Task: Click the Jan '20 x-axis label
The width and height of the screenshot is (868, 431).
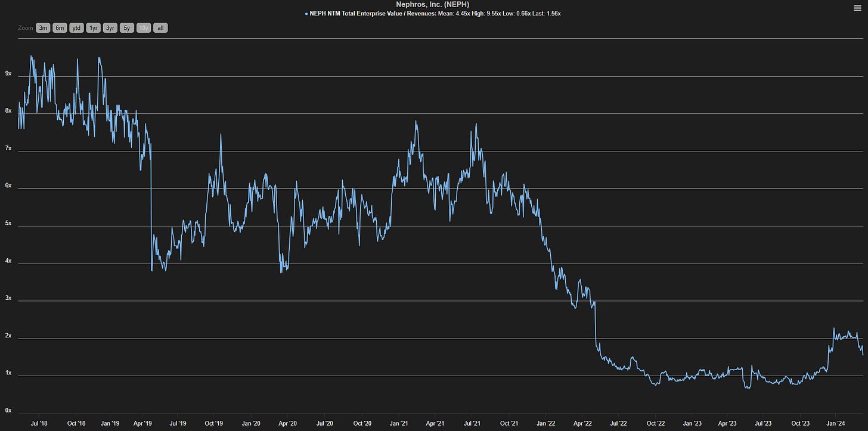Action: 251,423
